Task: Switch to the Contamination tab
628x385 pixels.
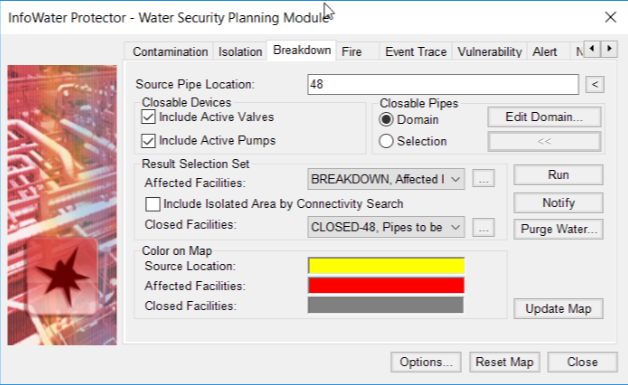Action: point(170,52)
